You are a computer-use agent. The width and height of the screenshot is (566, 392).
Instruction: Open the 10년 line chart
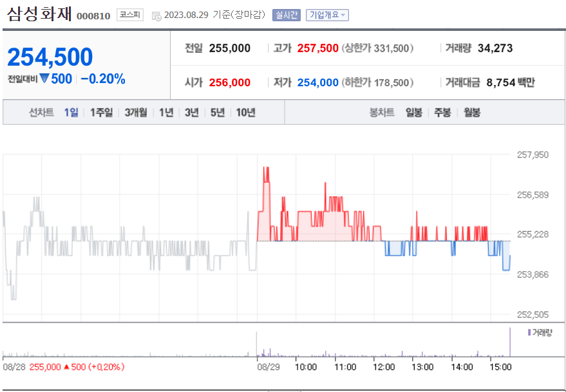pyautogui.click(x=245, y=113)
